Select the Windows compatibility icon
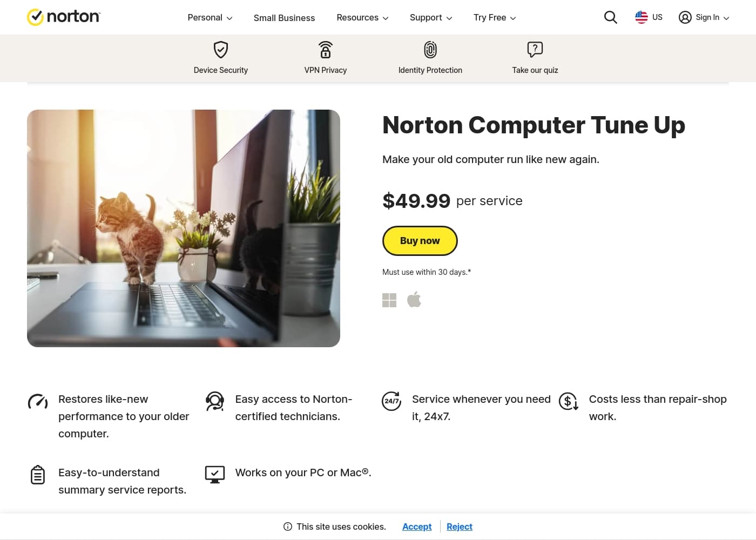 pyautogui.click(x=389, y=300)
